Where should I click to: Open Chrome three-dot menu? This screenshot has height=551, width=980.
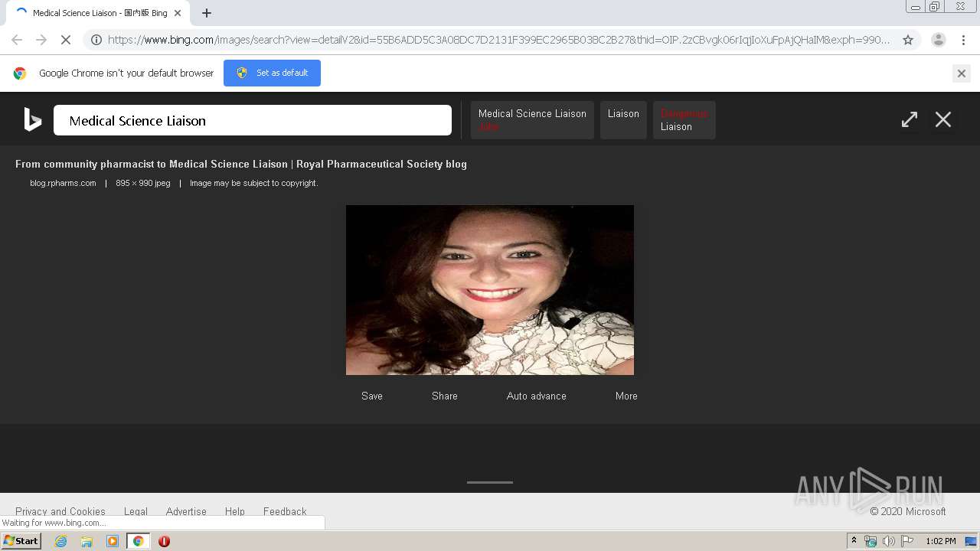(x=962, y=40)
